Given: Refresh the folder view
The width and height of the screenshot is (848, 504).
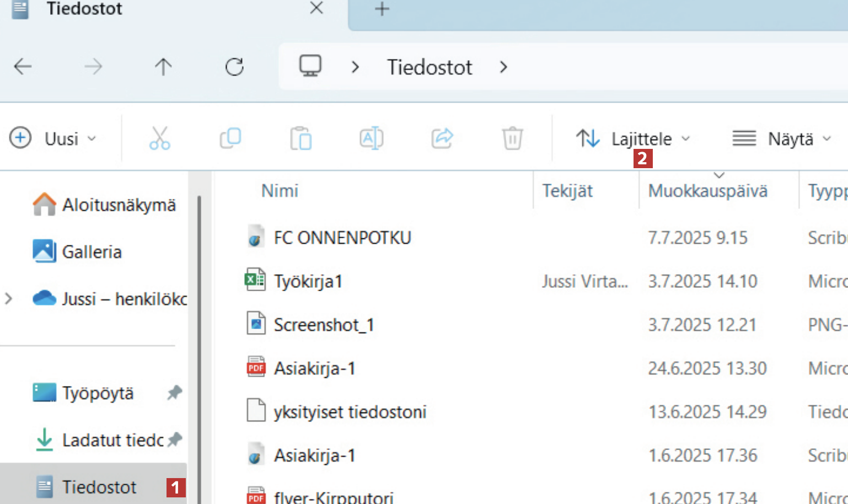Looking at the screenshot, I should click(234, 67).
